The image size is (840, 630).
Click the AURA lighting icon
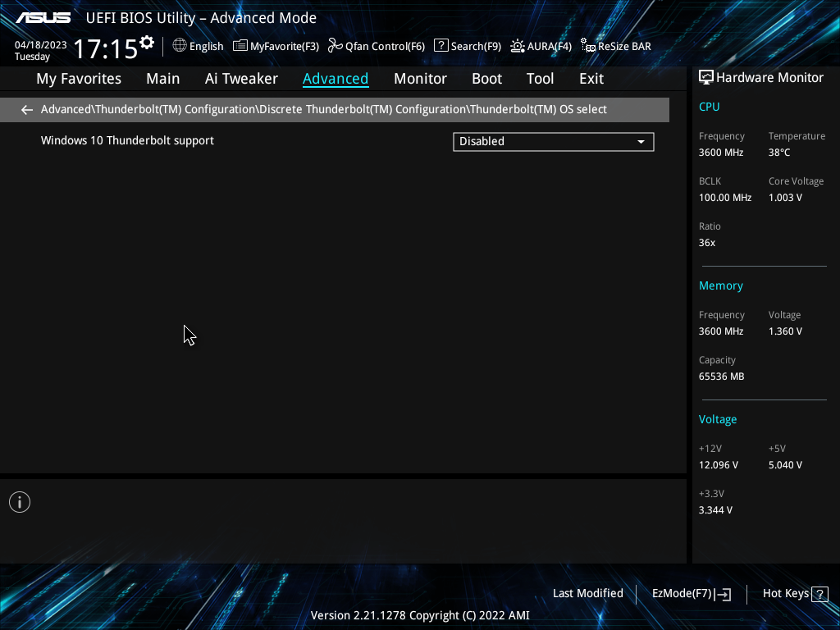click(517, 46)
